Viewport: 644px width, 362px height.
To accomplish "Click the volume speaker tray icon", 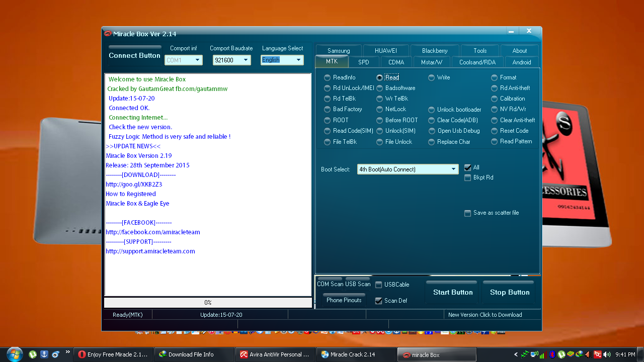I will pos(607,354).
